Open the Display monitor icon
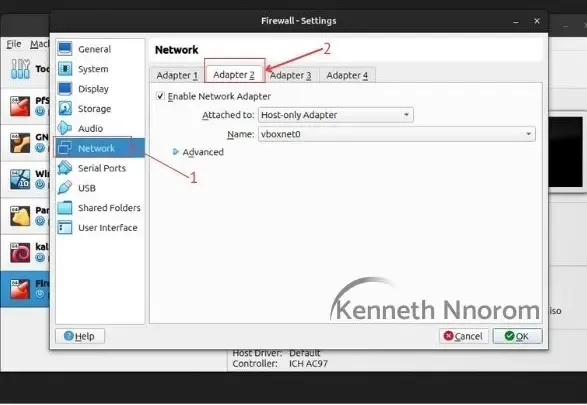This screenshot has height=405, width=587. pos(65,89)
